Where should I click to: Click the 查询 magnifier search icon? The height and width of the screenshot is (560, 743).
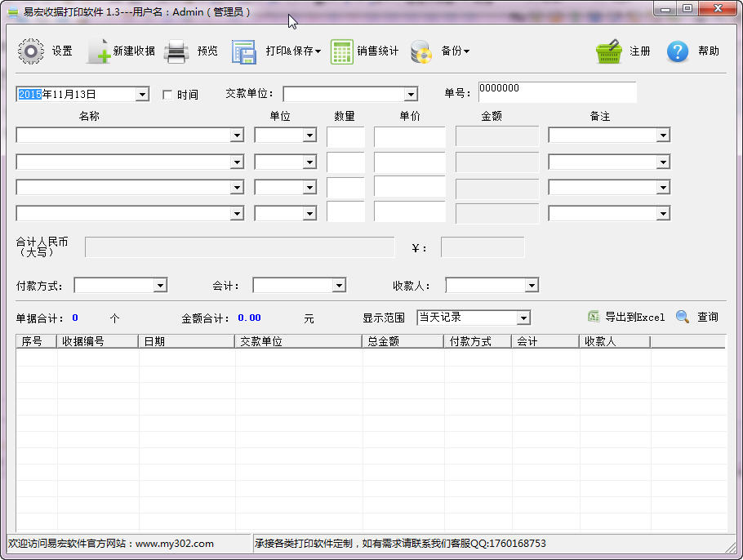click(x=683, y=317)
